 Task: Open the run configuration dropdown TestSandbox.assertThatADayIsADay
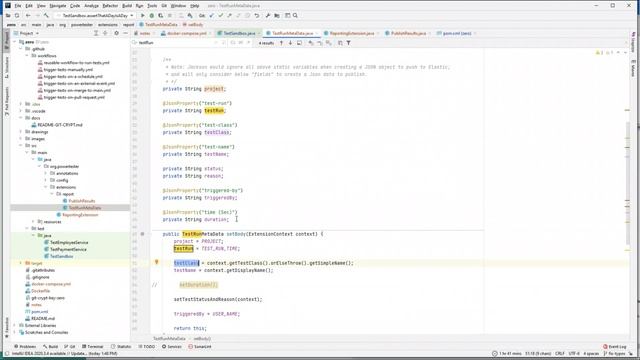(x=95, y=16)
